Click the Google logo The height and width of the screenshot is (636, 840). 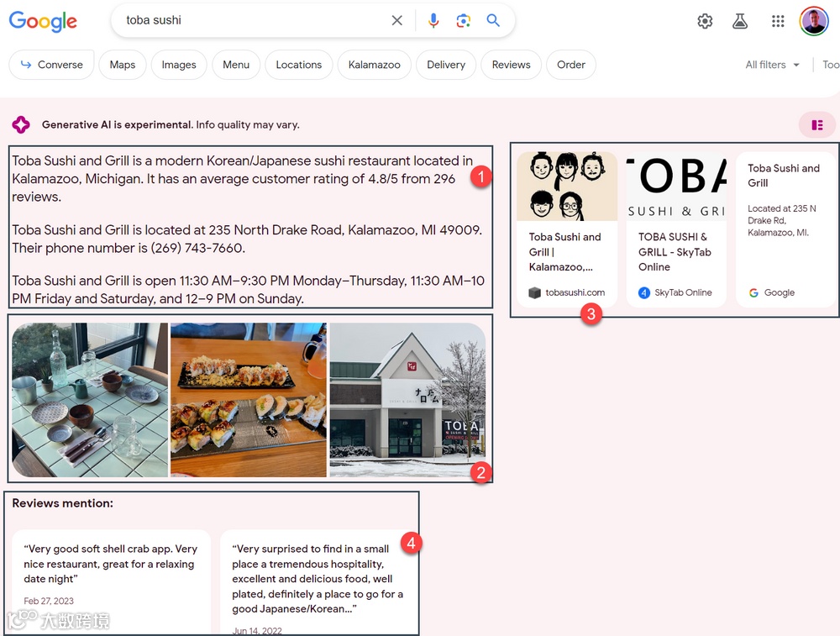43,21
